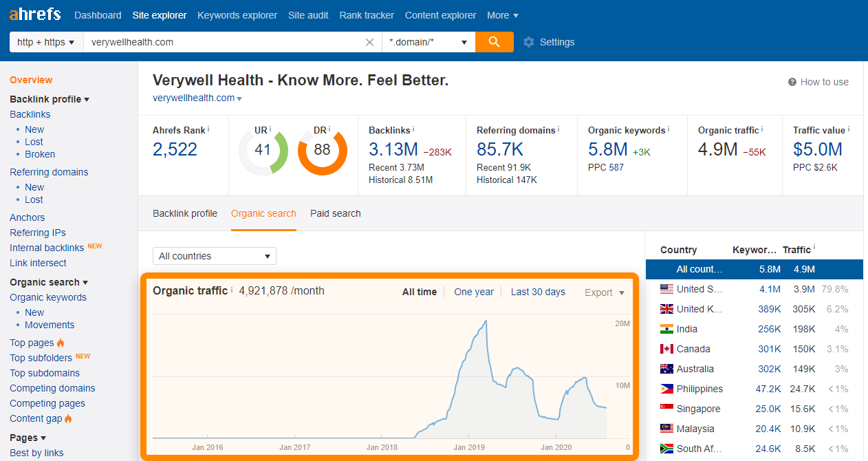This screenshot has height=461, width=868.
Task: Click the United States flag in country list
Action: [666, 289]
